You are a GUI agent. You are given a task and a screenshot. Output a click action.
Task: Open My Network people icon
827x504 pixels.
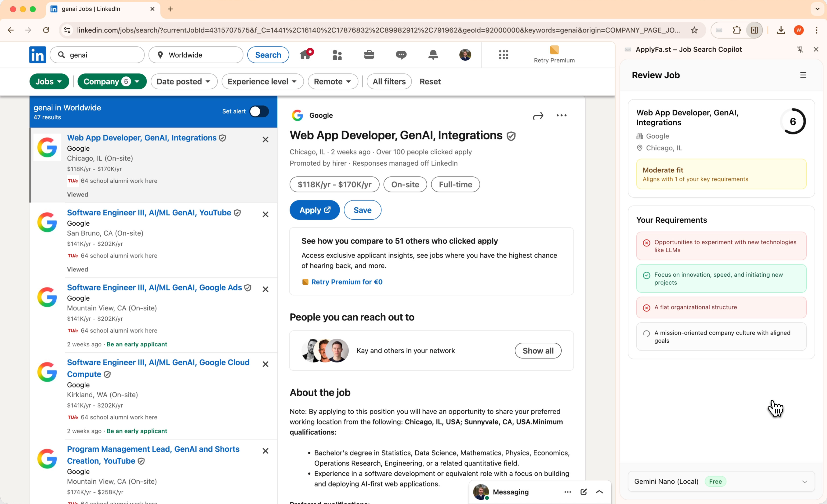(337, 54)
